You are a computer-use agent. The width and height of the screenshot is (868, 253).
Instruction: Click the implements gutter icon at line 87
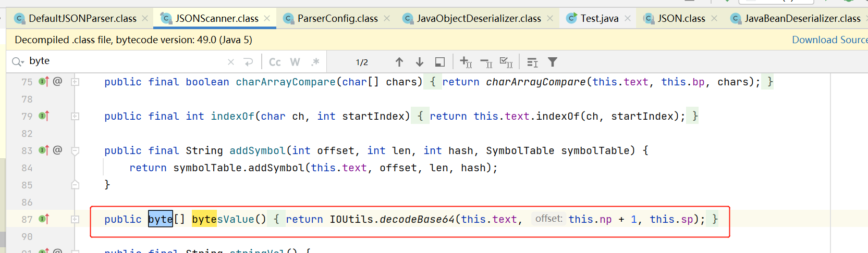click(x=44, y=219)
